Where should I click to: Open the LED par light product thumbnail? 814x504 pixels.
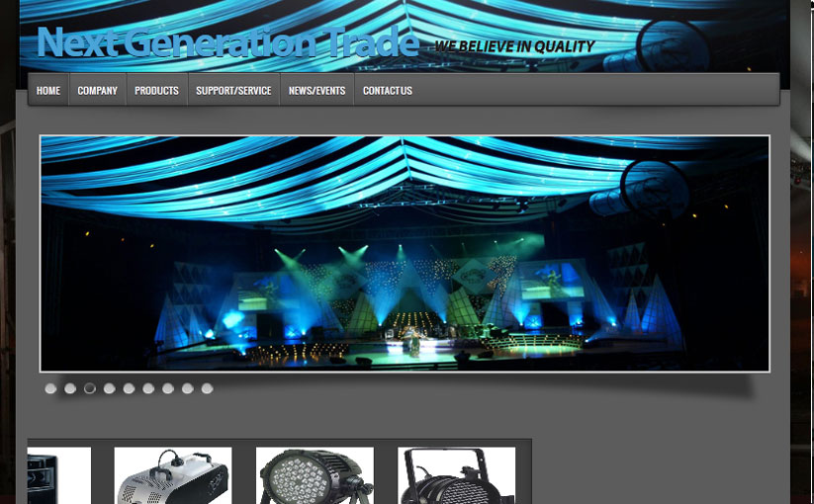pos(315,475)
